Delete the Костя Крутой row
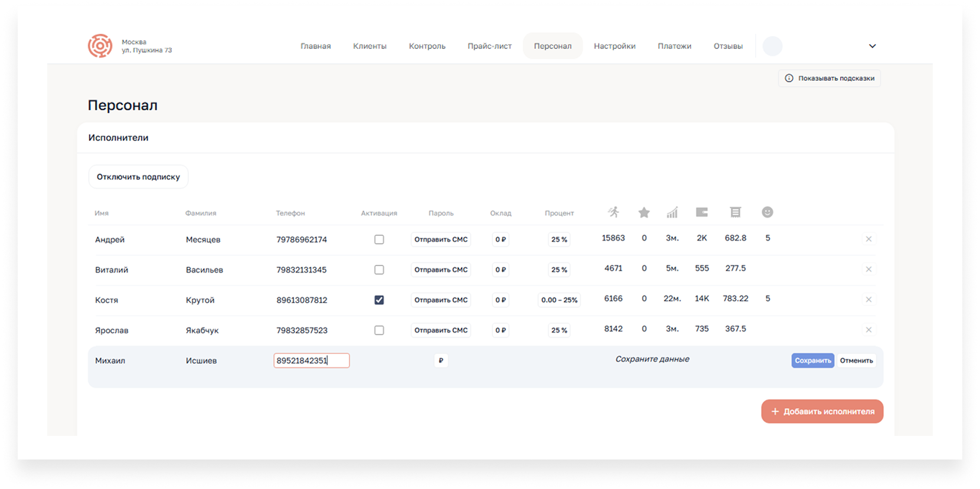Screen dimensions: 980x489 pos(868,300)
